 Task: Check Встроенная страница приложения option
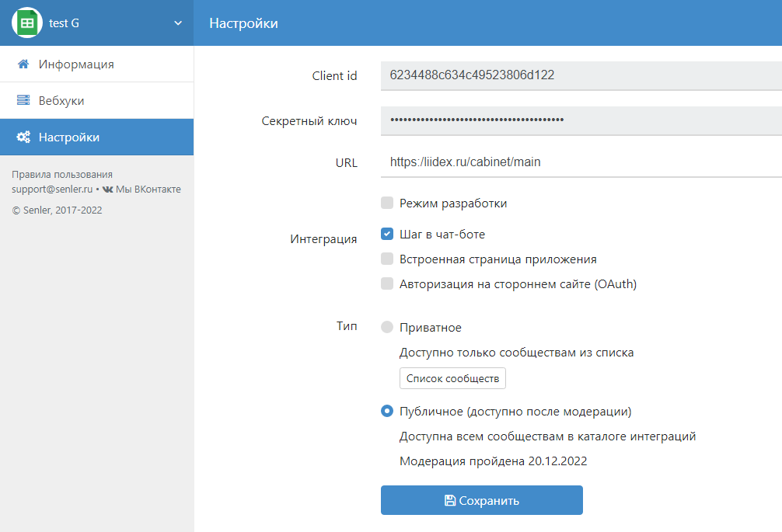tap(387, 259)
